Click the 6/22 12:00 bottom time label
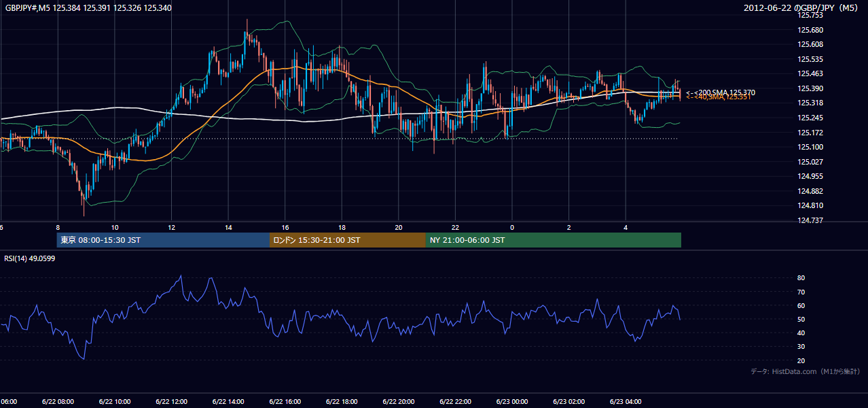Screen dimensions: 868x408 click(x=171, y=402)
